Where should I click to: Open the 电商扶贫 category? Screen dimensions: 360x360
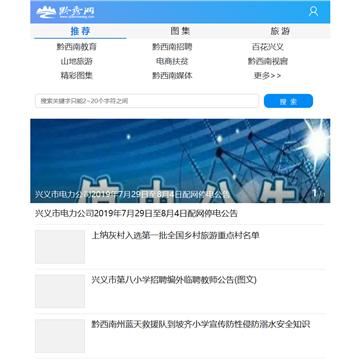pyautogui.click(x=172, y=61)
